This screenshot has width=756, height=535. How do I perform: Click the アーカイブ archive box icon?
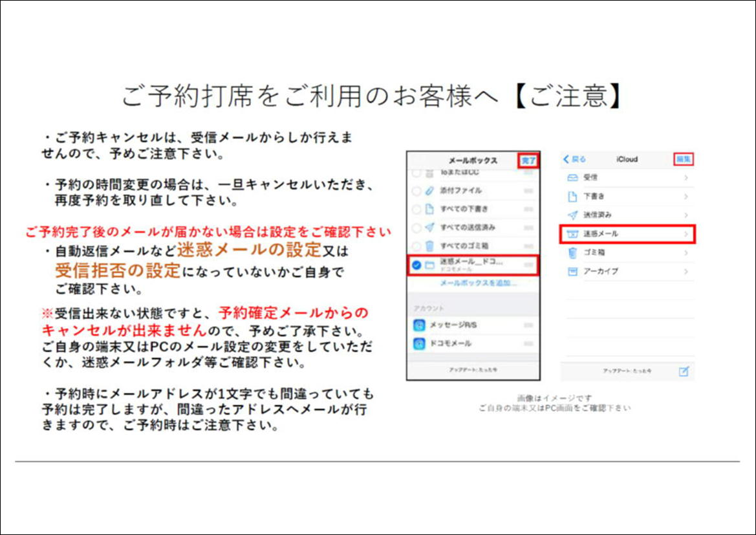[572, 271]
